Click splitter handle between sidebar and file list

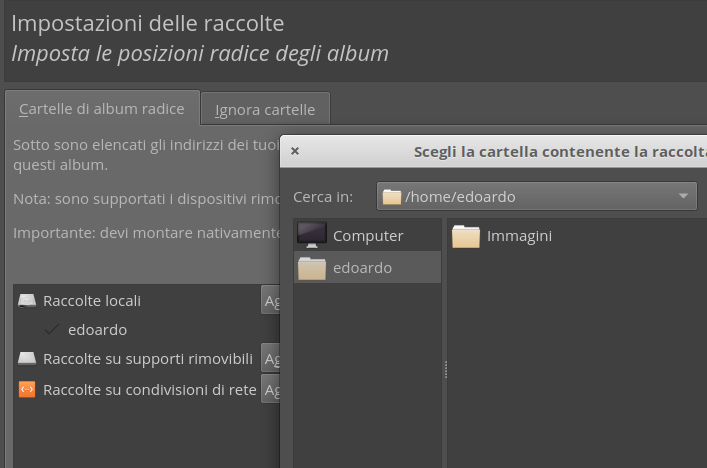[445, 370]
